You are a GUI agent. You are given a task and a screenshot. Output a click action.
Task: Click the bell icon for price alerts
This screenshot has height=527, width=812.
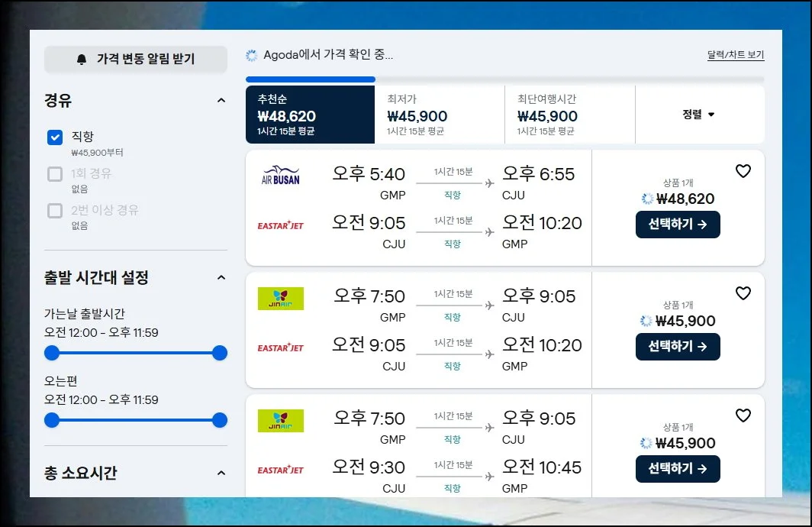[82, 60]
